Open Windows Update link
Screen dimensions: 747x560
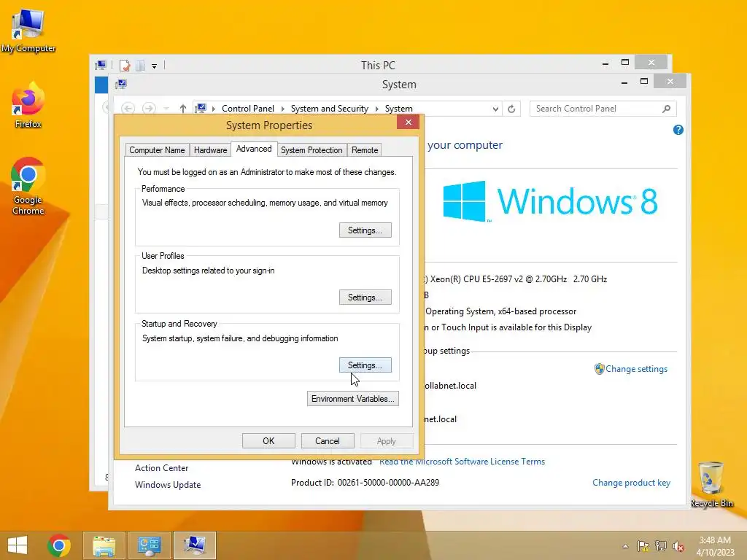168,485
